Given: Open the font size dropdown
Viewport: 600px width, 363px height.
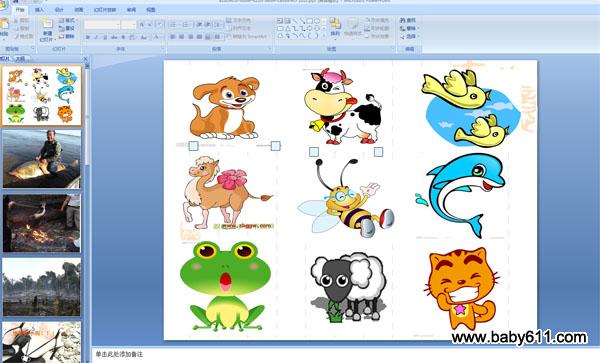Looking at the screenshot, I should tap(129, 25).
